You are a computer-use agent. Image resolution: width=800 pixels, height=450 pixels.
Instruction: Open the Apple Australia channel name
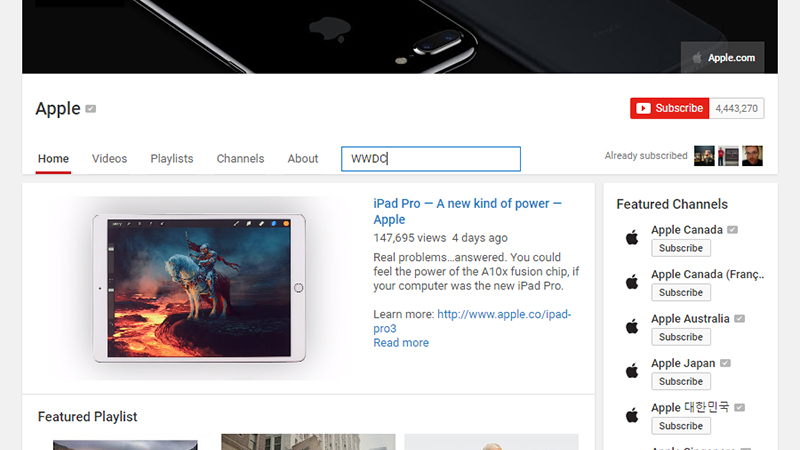pos(690,318)
